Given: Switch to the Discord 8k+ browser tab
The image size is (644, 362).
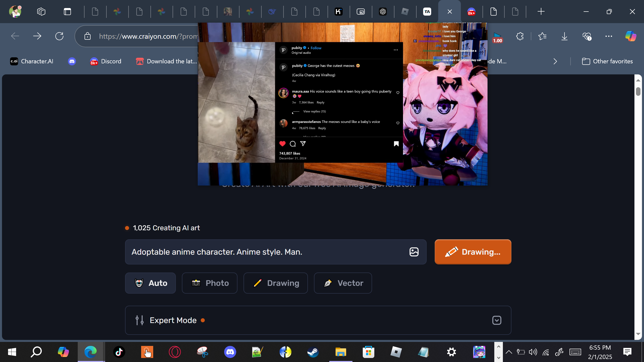Looking at the screenshot, I should coord(471,12).
